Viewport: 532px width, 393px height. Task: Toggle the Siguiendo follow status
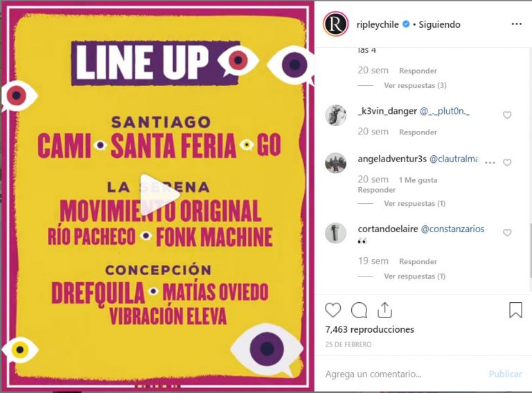point(439,24)
